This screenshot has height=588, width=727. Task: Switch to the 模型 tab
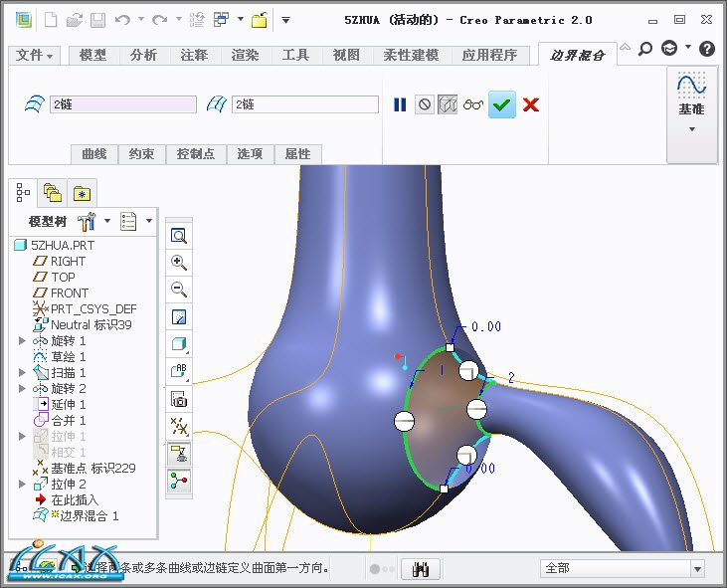[93, 55]
